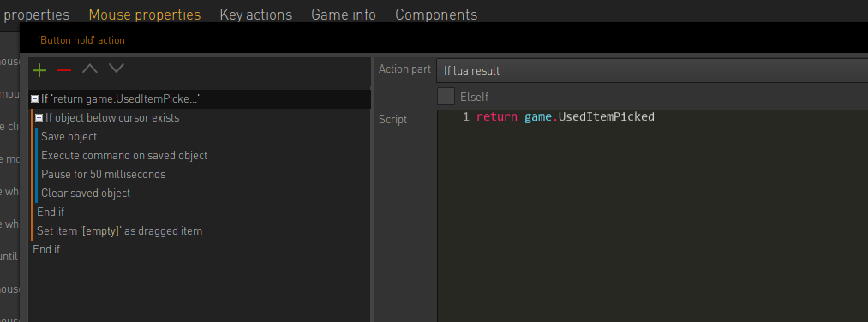Click the 'Button hold' action title
This screenshot has width=868, height=322.
81,40
